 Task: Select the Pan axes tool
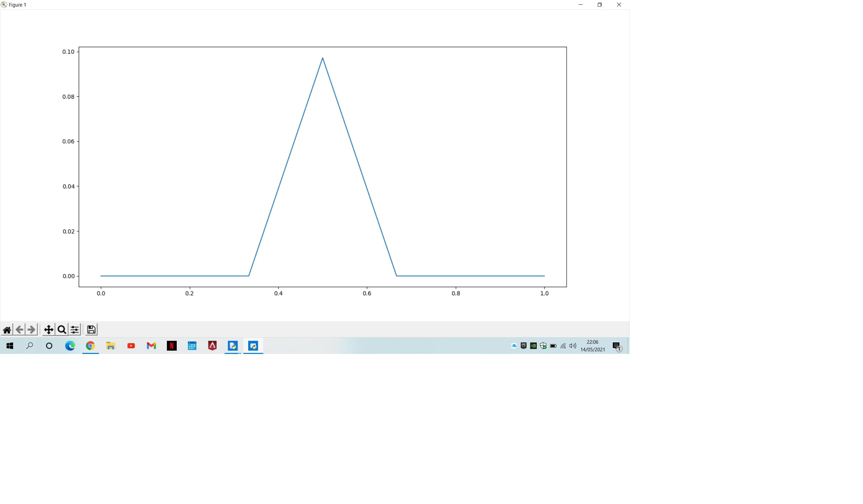point(49,330)
